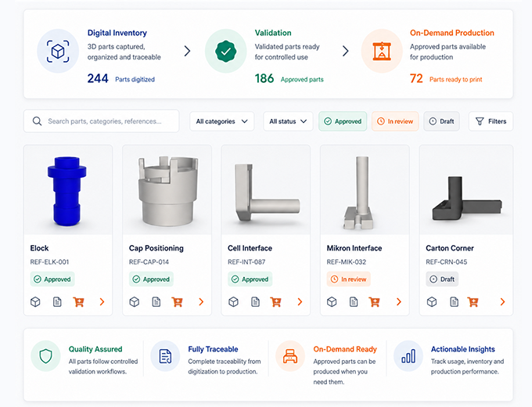The width and height of the screenshot is (532, 407).
Task: Click the 'REF-CAP-014' reference text
Action: [149, 262]
